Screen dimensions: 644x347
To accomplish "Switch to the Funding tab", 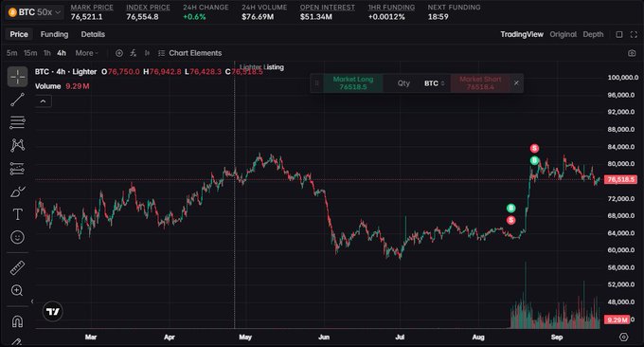I will (x=54, y=34).
